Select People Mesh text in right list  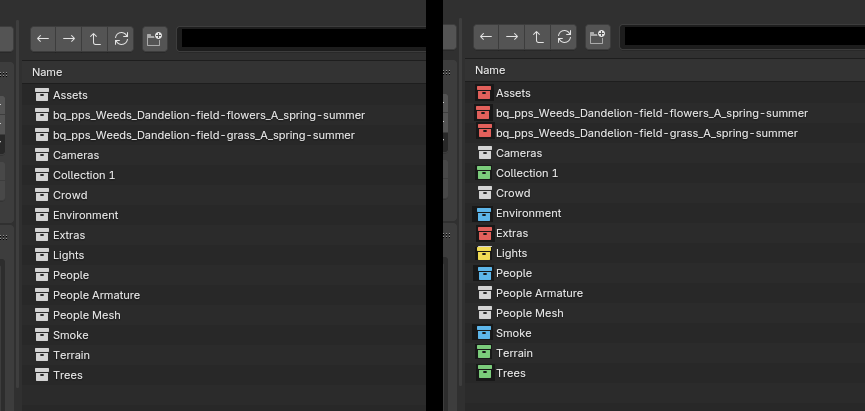pyautogui.click(x=530, y=313)
